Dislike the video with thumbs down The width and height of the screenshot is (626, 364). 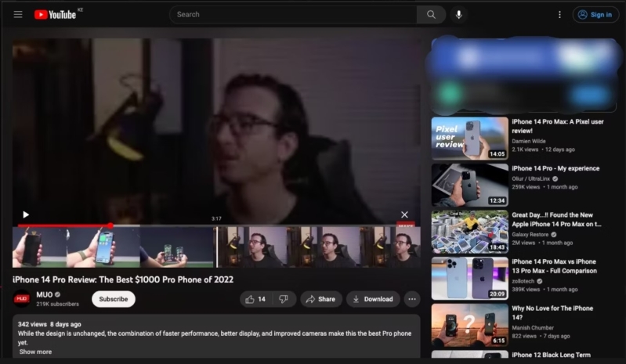[x=284, y=299]
